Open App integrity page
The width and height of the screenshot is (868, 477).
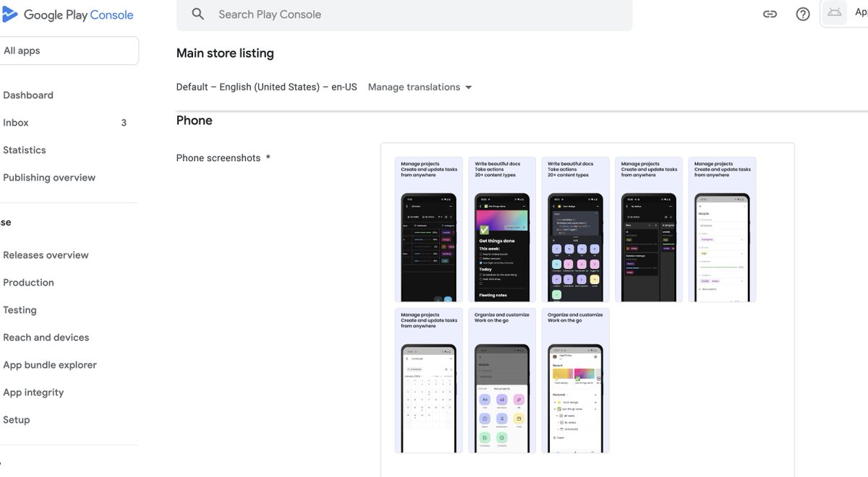[x=33, y=392]
